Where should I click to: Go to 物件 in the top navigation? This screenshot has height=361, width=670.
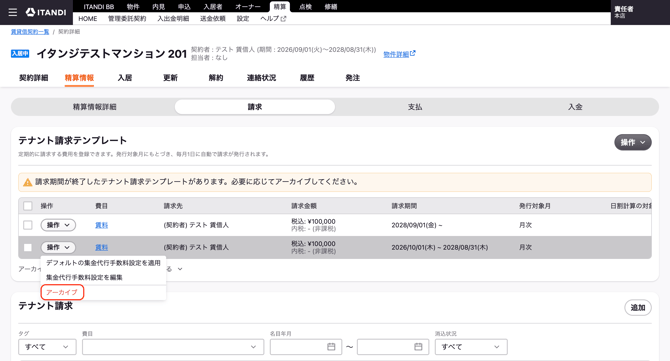click(133, 6)
